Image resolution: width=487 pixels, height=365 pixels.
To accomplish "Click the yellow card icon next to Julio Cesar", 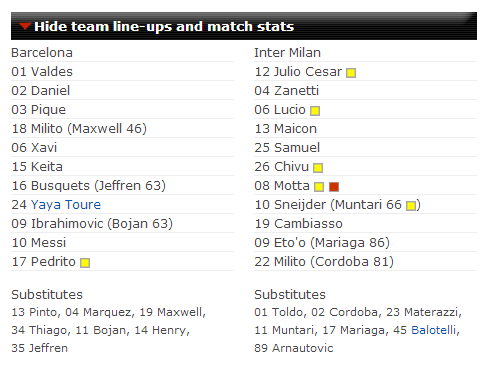I will click(x=351, y=73).
